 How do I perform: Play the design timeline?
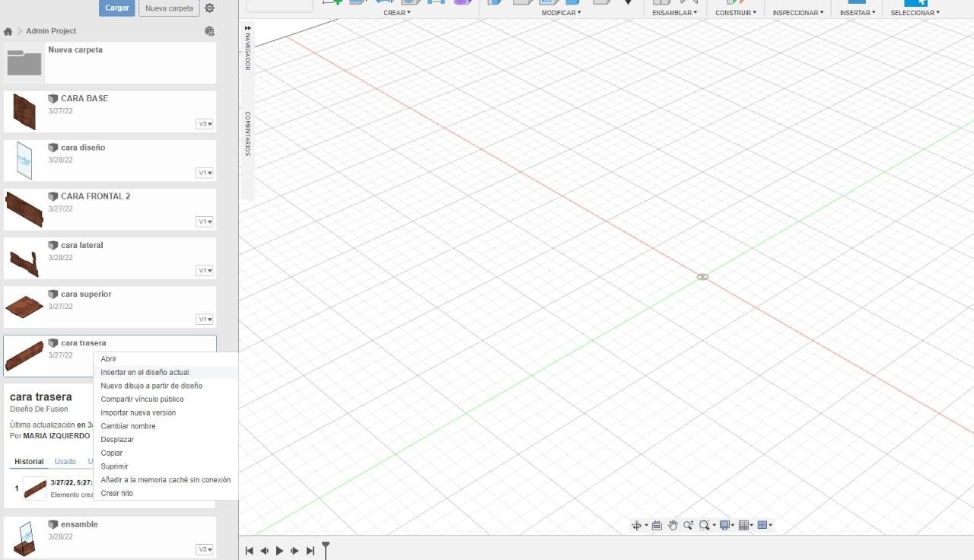[279, 551]
